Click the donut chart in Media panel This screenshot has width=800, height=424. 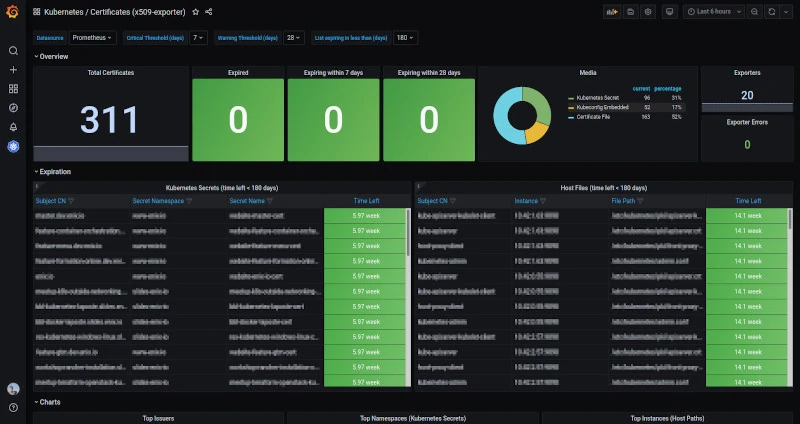pyautogui.click(x=522, y=115)
